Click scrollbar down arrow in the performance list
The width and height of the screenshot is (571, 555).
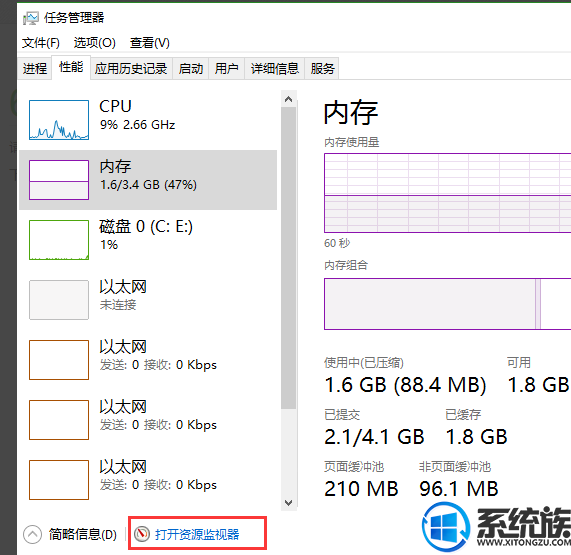[x=289, y=503]
